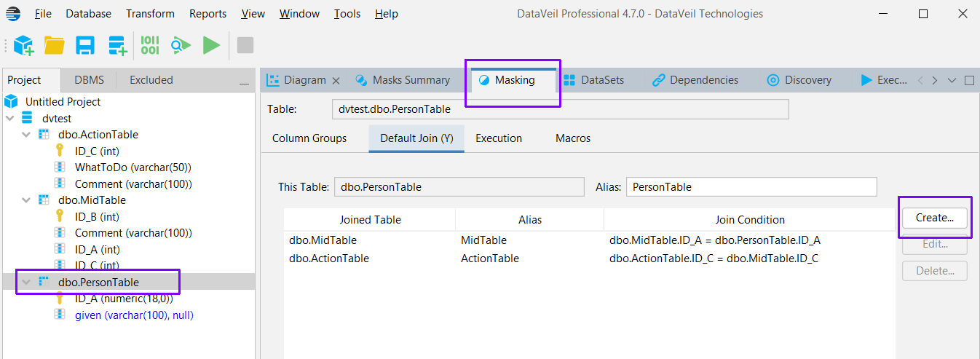The height and width of the screenshot is (359, 980).
Task: Select Comment (varchar(100)) under dbo.ActionTable
Action: point(133,184)
